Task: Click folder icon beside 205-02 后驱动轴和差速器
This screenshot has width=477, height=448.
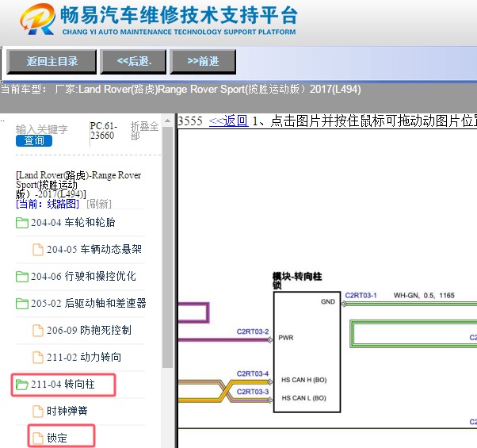Action: coord(22,303)
